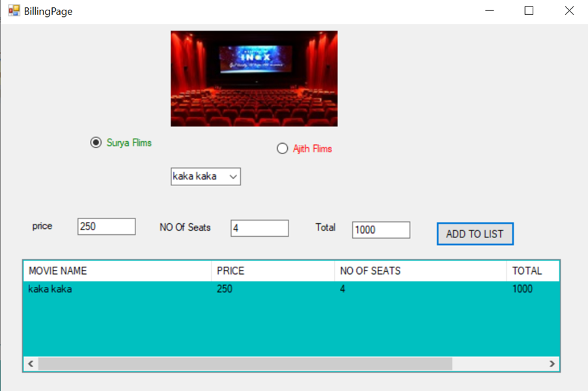This screenshot has width=588, height=391.
Task: Click the NO OF SEATS column header
Action: click(x=420, y=271)
